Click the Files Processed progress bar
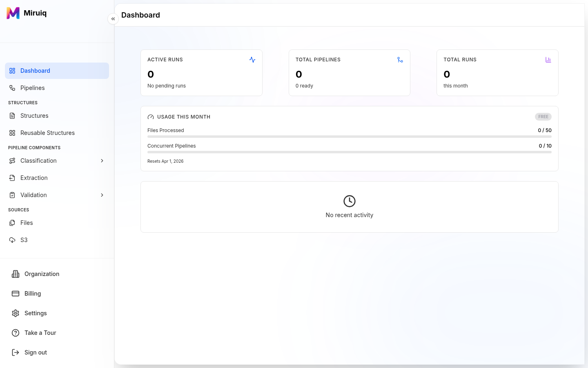This screenshot has width=588, height=368. tap(350, 137)
